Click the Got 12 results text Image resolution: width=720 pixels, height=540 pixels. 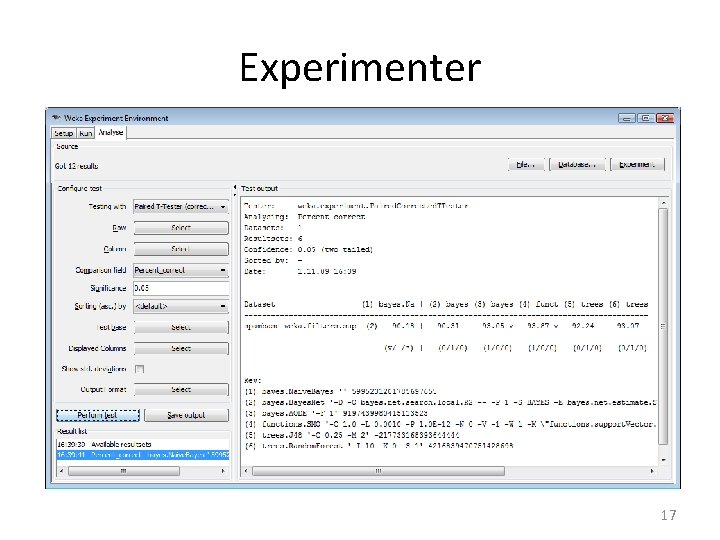[76, 166]
